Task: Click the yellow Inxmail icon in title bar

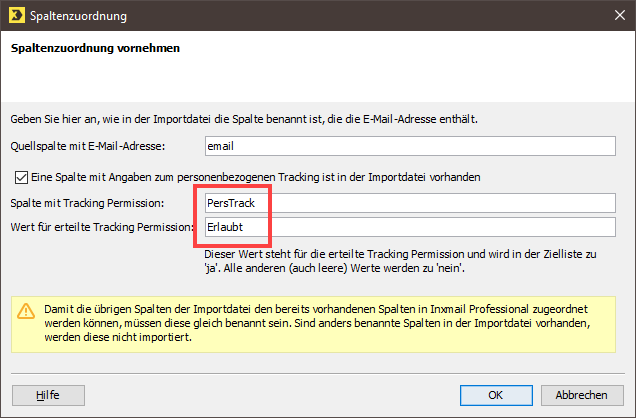Action: [x=17, y=15]
